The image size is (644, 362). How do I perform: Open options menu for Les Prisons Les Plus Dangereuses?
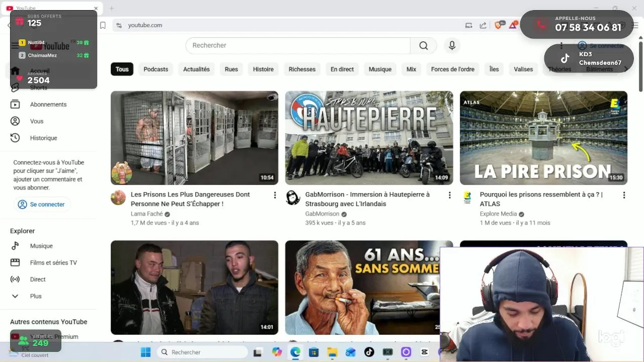coord(275,195)
